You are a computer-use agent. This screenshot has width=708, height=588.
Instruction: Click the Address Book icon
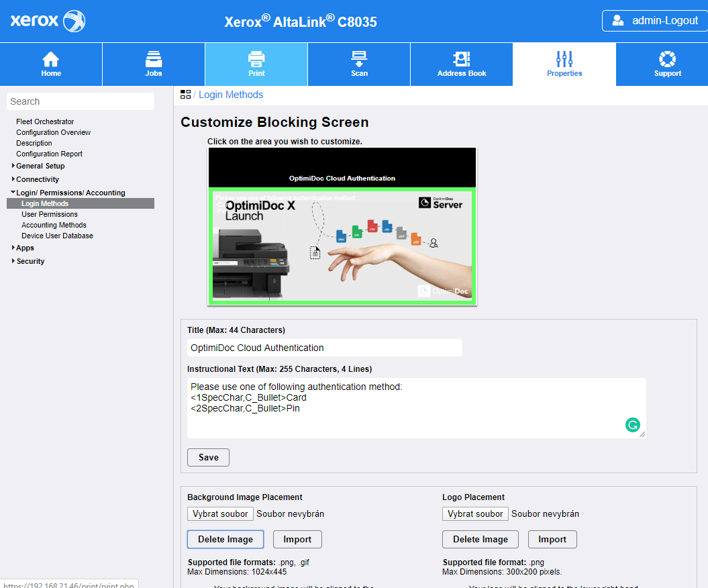click(462, 59)
